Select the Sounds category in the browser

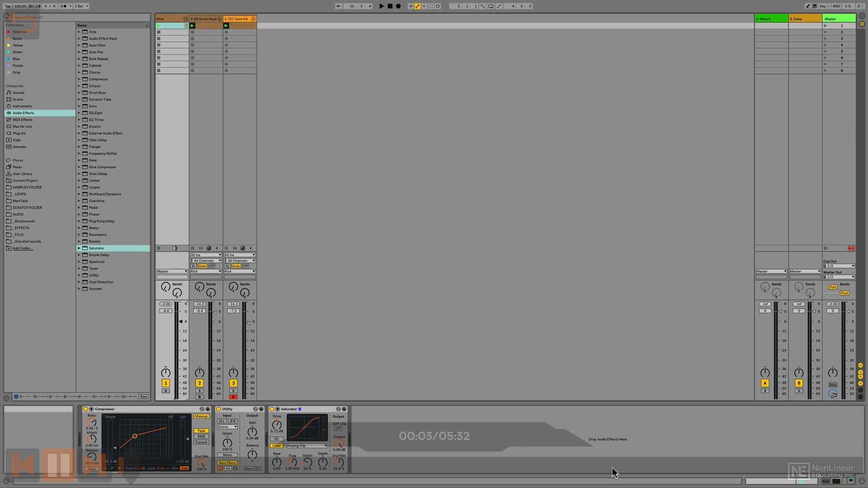pos(19,93)
